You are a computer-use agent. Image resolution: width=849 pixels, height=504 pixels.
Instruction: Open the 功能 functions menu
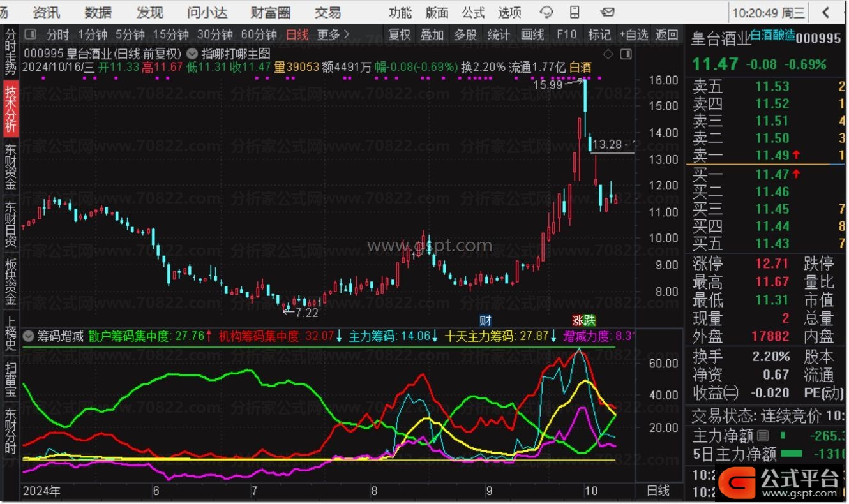tap(400, 12)
